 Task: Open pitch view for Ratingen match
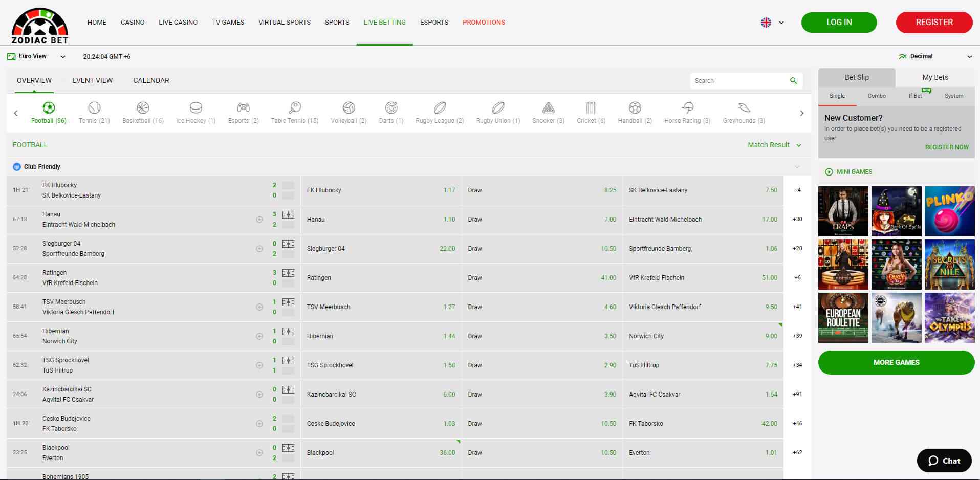click(288, 273)
